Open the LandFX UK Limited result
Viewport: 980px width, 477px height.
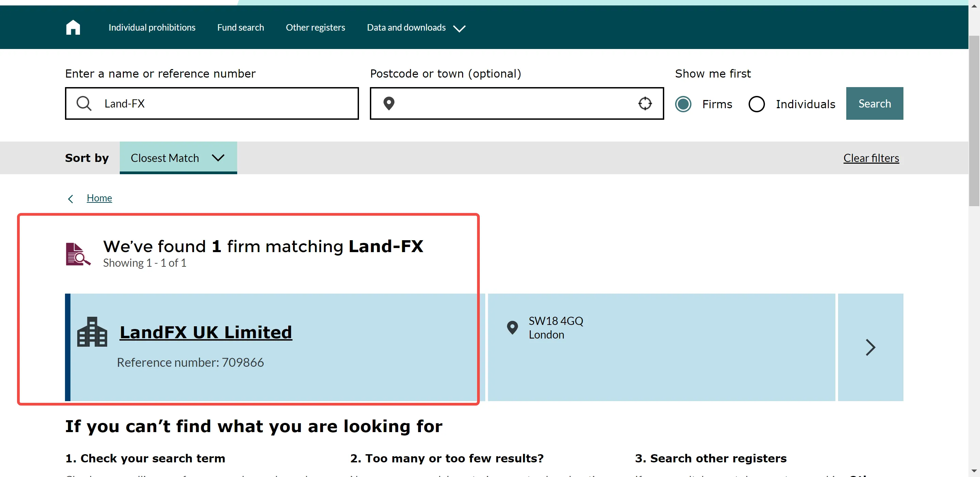pyautogui.click(x=206, y=332)
